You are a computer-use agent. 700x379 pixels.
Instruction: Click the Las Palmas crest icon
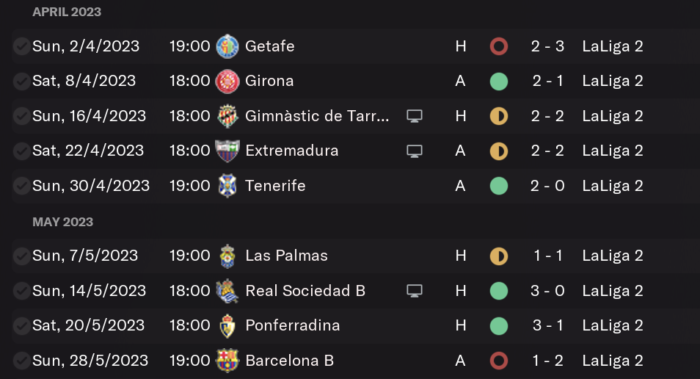[x=227, y=256]
